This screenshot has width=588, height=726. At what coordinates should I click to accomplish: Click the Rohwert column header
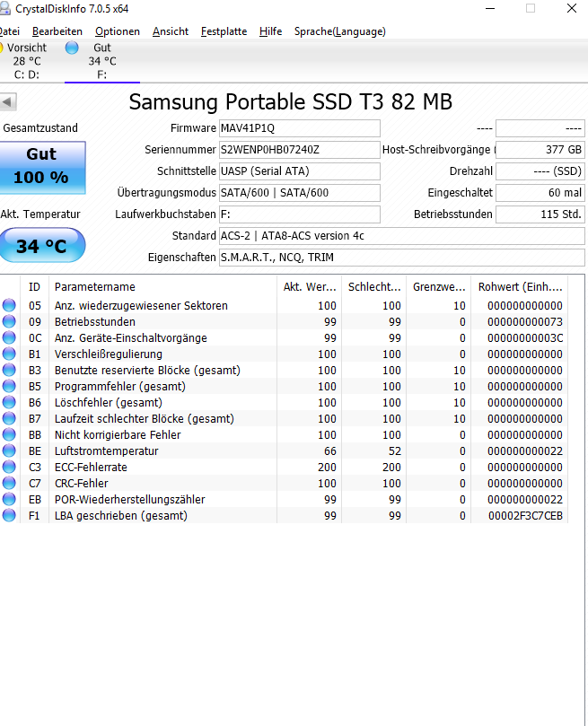pyautogui.click(x=520, y=287)
